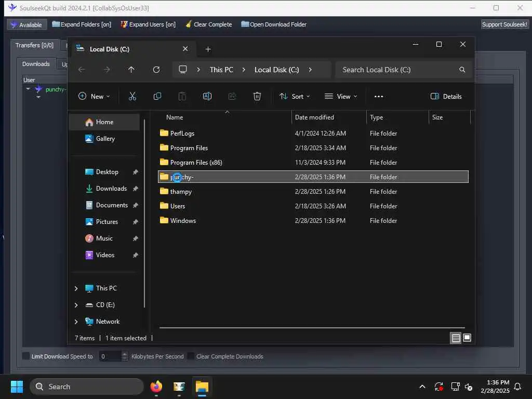Expand chevron after This PC breadcrumb

[x=244, y=70]
